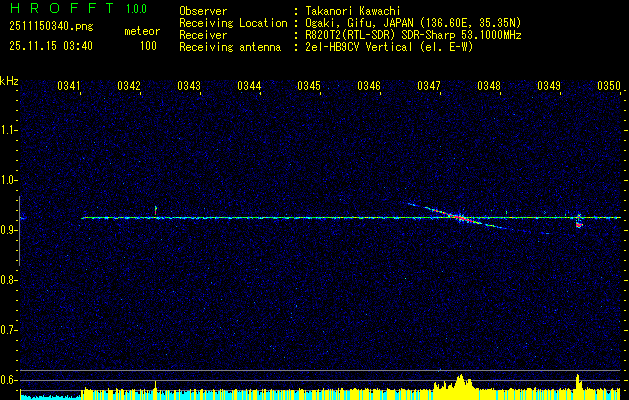This screenshot has height=400, width=629.
Task: Click the 0.9 kHz frequency axis label
Action: [8, 230]
